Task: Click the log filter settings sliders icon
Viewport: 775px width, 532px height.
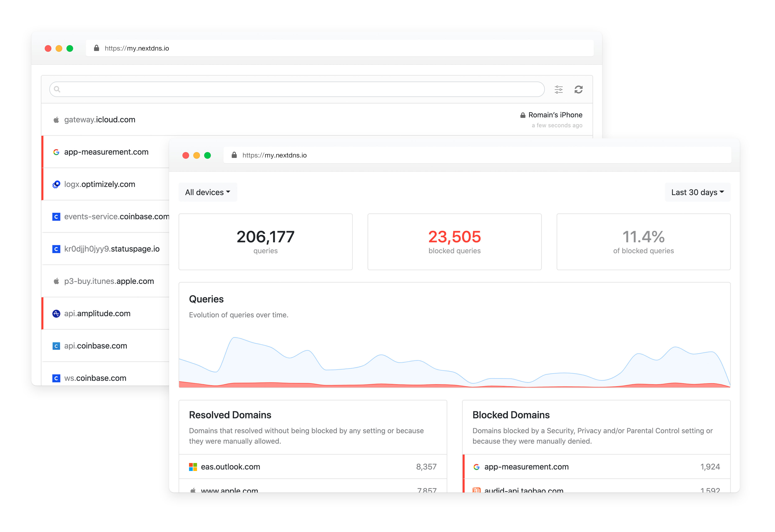Action: (x=559, y=89)
